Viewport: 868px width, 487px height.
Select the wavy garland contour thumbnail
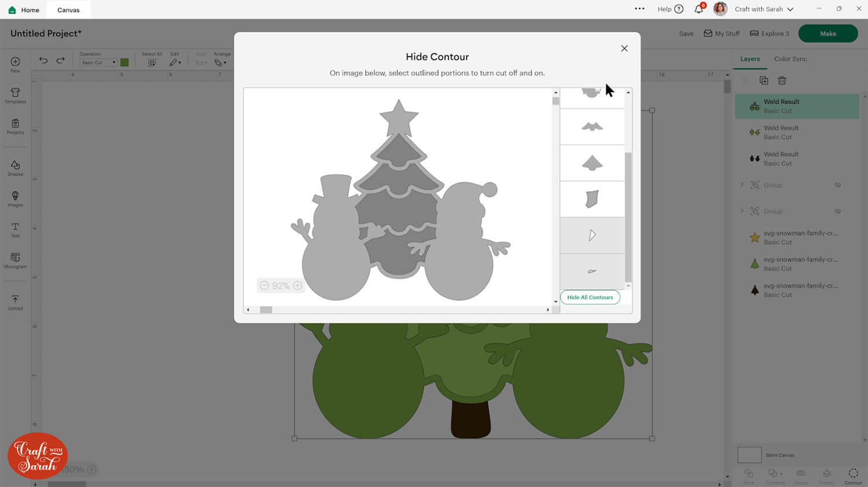click(592, 127)
